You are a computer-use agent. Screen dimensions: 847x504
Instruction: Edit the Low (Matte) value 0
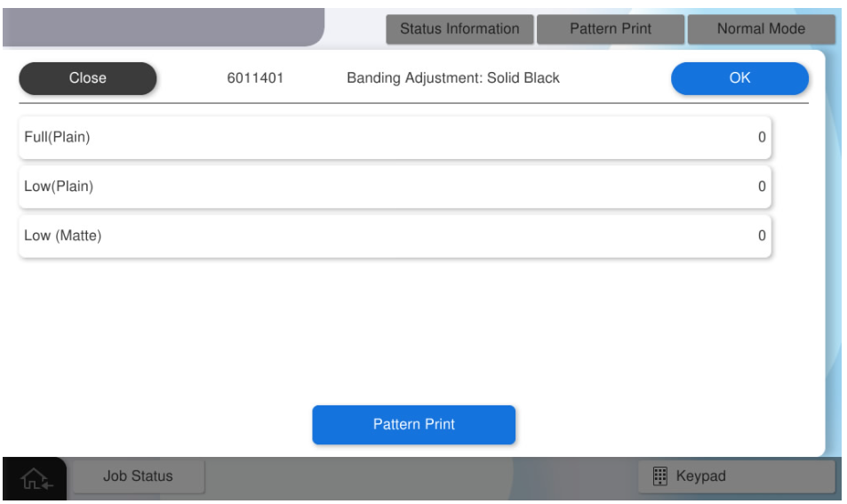coord(761,236)
